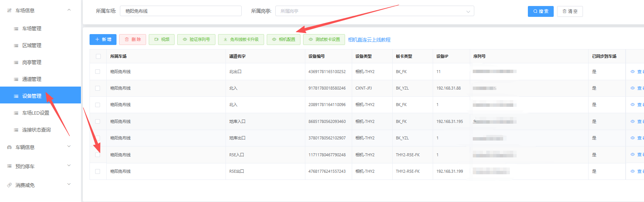
Task: Click device number 47681776241557243
Action: (327, 171)
